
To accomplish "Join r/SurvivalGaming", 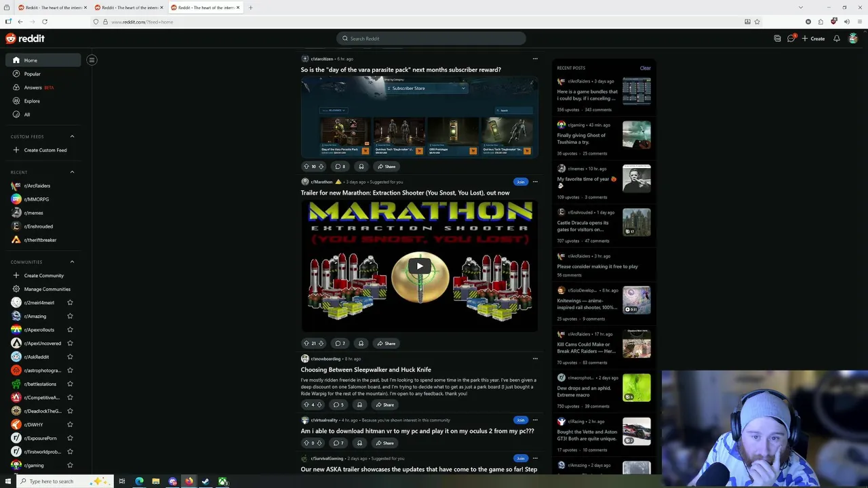I will (520, 458).
